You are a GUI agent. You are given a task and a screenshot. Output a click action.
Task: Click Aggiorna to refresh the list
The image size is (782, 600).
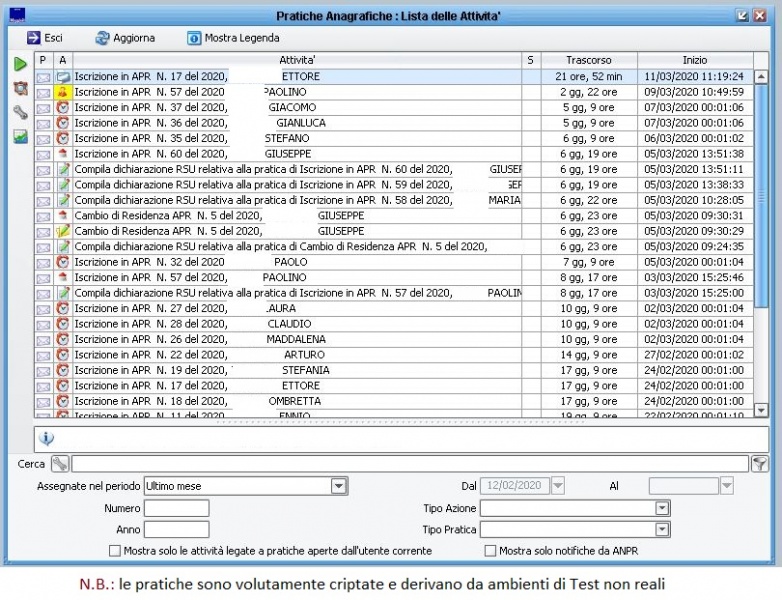[x=126, y=38]
